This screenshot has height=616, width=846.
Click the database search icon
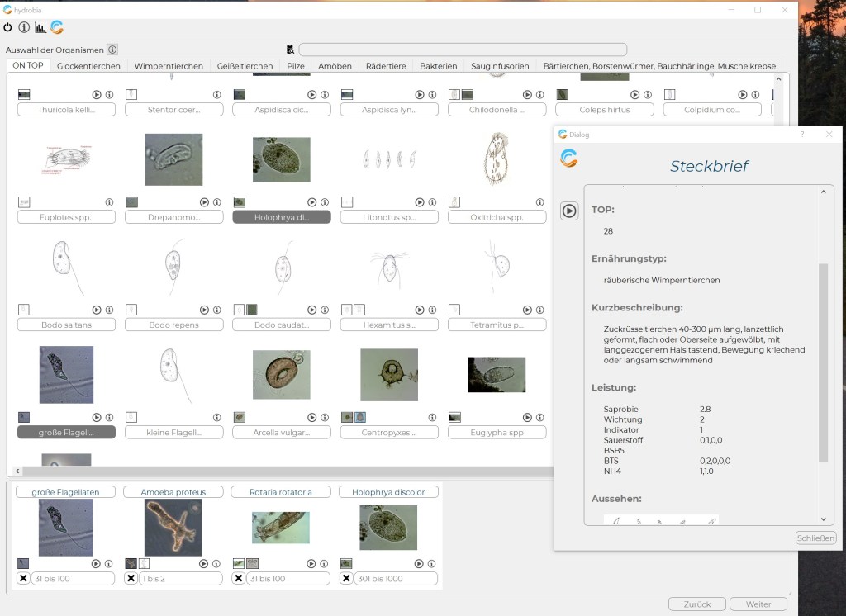point(290,50)
